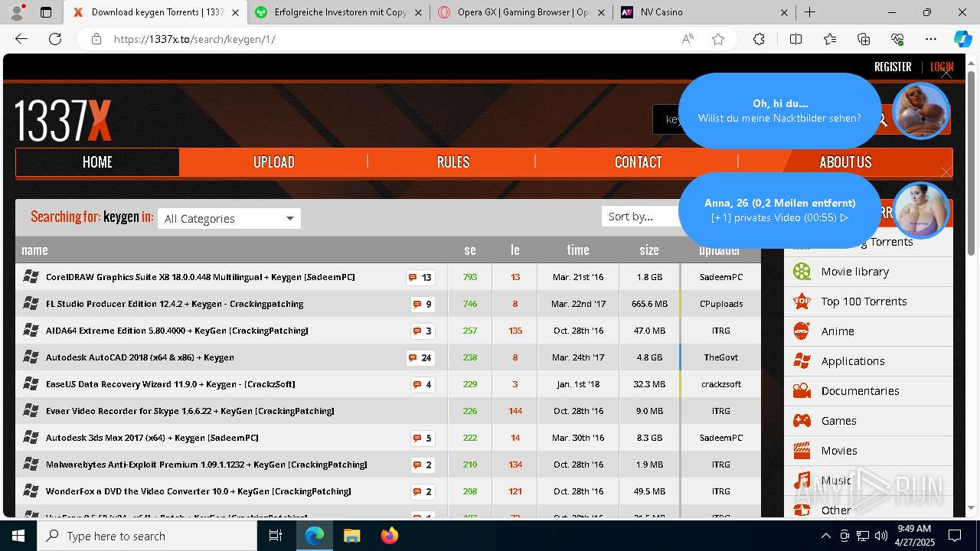Open AIDA64 Extreme Edition torrent link
This screenshot has height=551, width=980.
[x=177, y=331]
